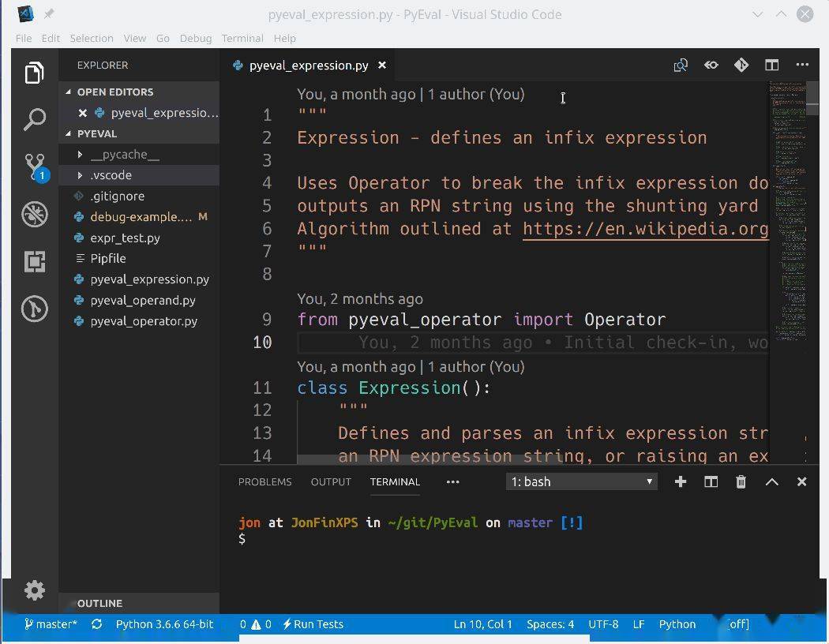Switch to the PROBLEMS tab

[x=264, y=481]
